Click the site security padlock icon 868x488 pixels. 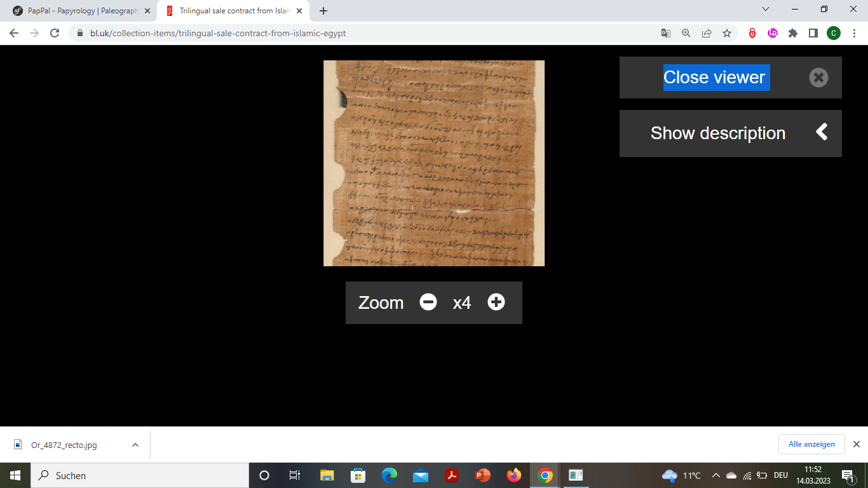click(x=80, y=33)
